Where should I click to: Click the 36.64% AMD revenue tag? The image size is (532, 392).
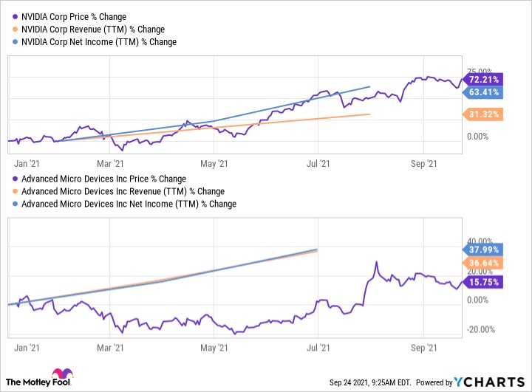[485, 263]
